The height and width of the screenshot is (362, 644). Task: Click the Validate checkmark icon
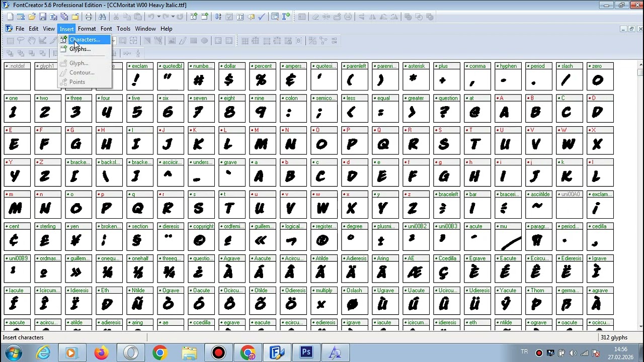[262, 17]
